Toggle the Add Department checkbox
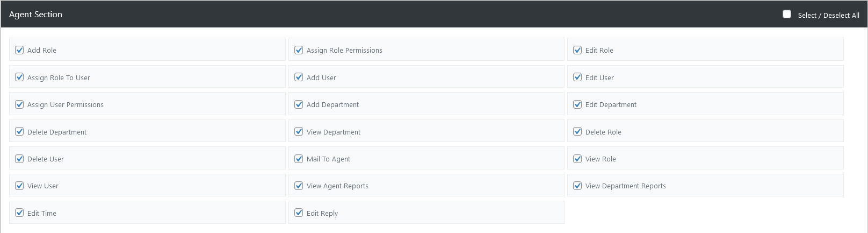868x233 pixels. (299, 104)
